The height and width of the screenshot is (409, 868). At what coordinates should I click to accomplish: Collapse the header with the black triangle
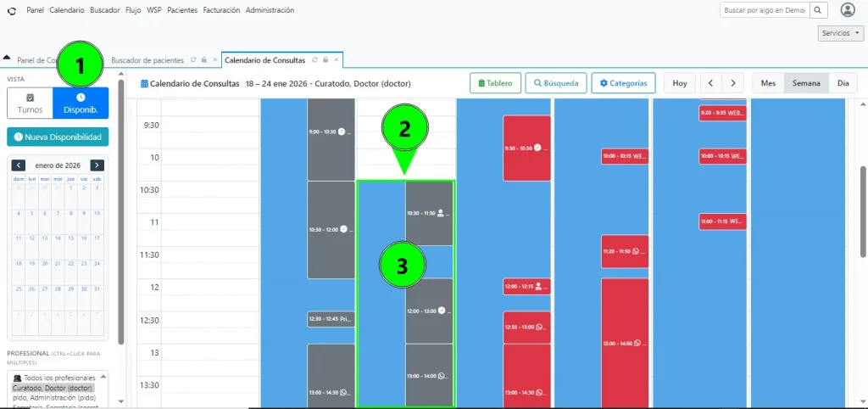(7, 57)
